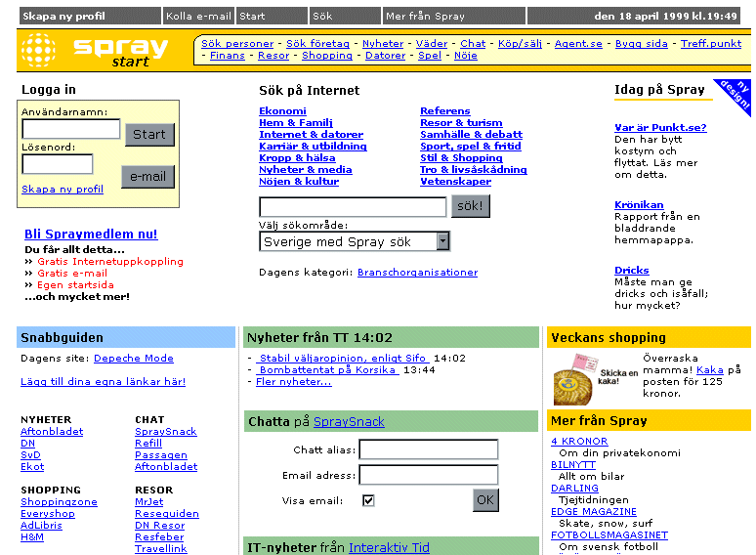Open 'Mer från Spray' in top bar

(x=453, y=16)
